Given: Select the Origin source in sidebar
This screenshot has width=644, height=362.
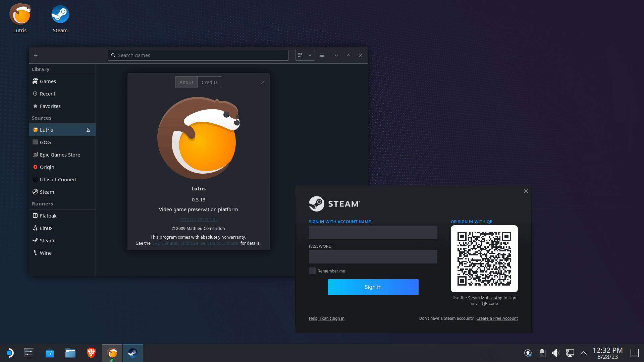Looking at the screenshot, I should click(x=47, y=167).
